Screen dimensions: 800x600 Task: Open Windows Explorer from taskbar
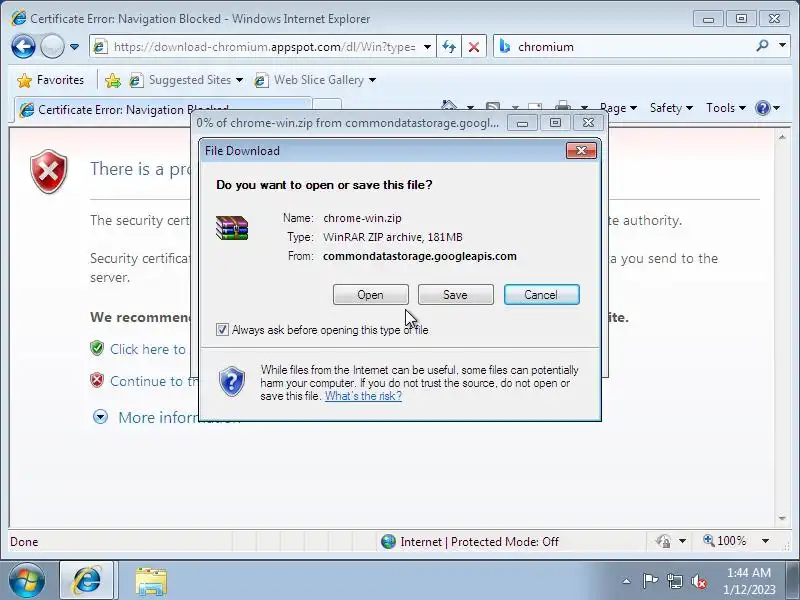151,582
